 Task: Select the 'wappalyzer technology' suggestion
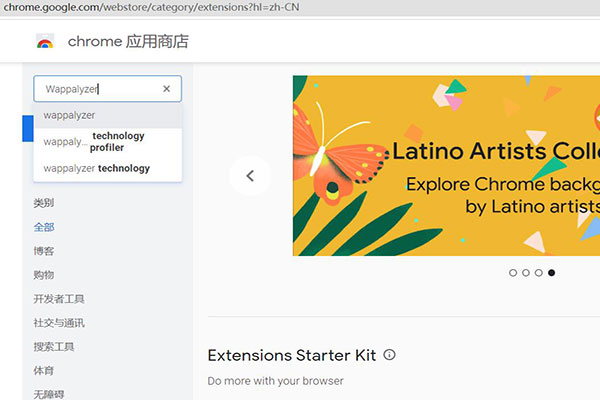point(108,168)
